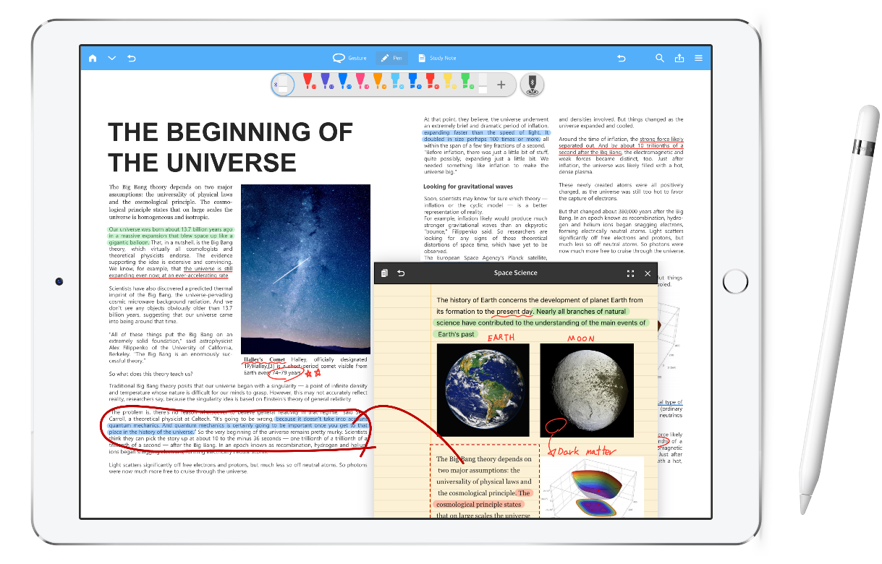882x564 pixels.
Task: Select the green highlighter tool
Action: coord(467,82)
